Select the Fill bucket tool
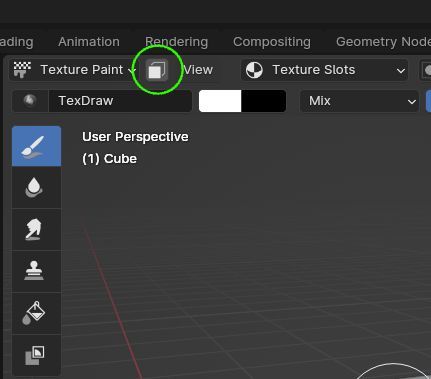Viewport: 431px width, 379px height. click(36, 313)
